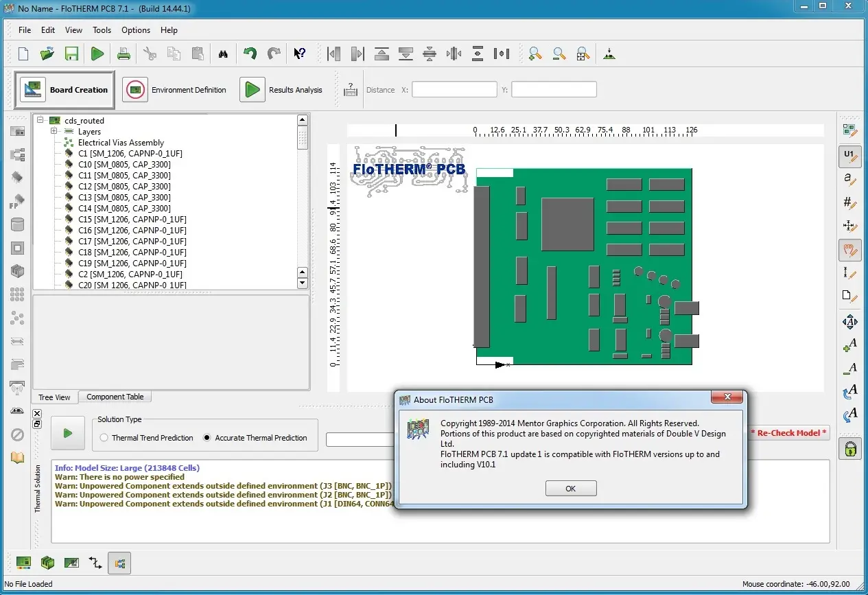Open the Help menu

pos(169,30)
